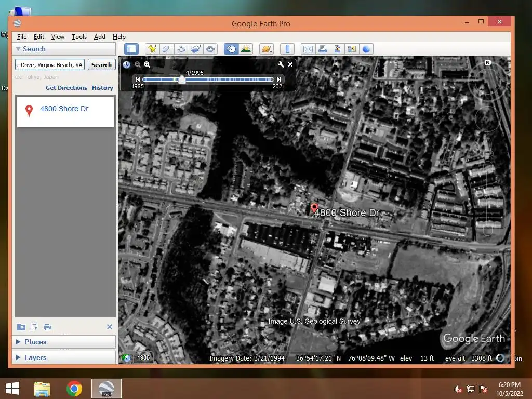Click the zoom slider on the map
Screen dimensions: 532x399
487,198
